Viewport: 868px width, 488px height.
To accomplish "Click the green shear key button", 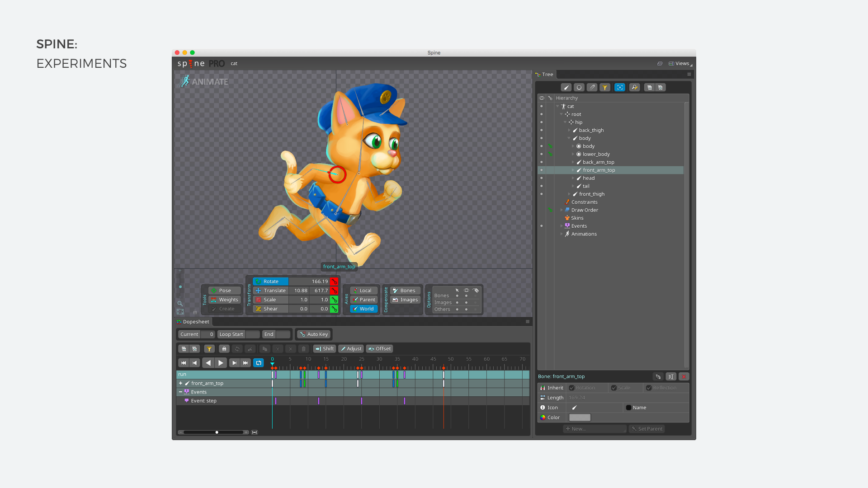I will (334, 309).
